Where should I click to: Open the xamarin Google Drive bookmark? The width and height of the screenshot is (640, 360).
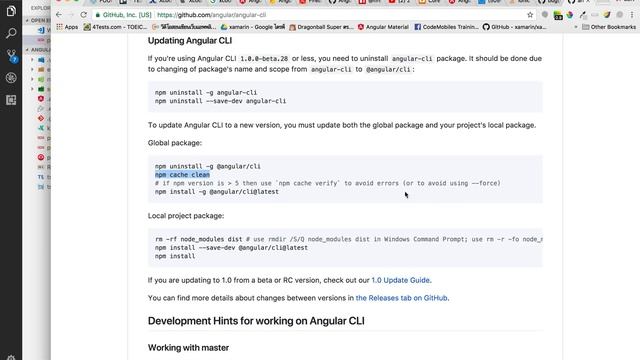[x=253, y=27]
